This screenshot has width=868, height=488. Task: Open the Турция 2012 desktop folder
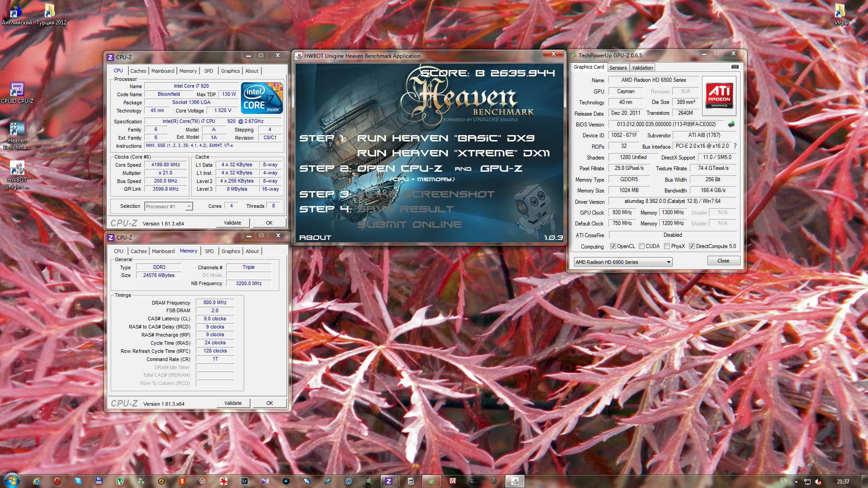51,14
